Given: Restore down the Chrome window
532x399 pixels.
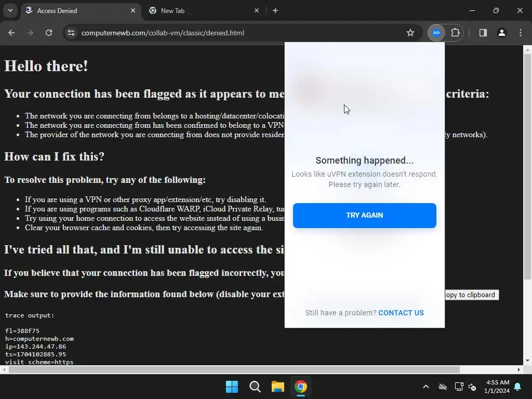Looking at the screenshot, I should (496, 10).
